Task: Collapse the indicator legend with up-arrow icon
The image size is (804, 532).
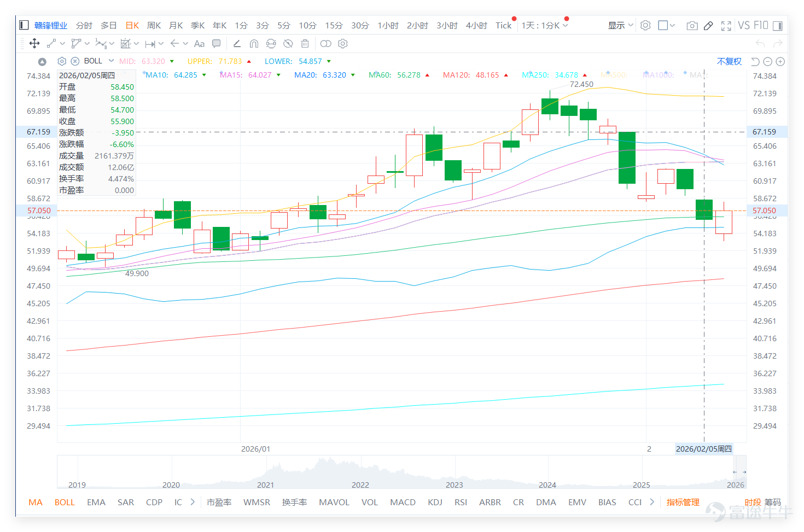Action: (42, 61)
